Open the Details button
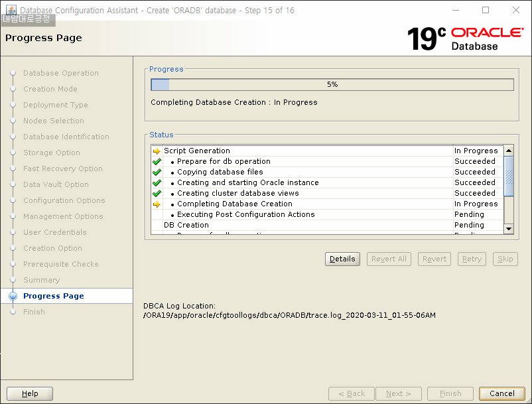Image resolution: width=532 pixels, height=404 pixels. [x=342, y=259]
